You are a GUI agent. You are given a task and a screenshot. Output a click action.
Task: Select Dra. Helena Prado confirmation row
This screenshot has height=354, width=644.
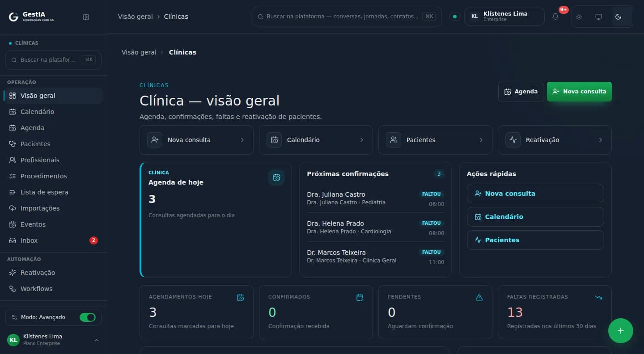376,228
